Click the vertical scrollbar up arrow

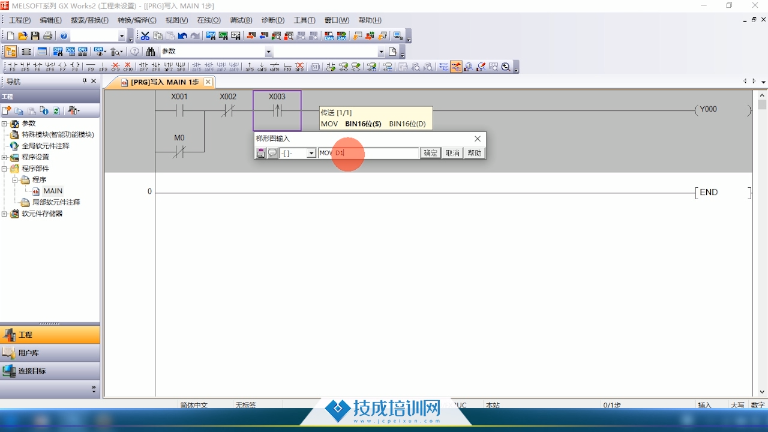click(762, 96)
